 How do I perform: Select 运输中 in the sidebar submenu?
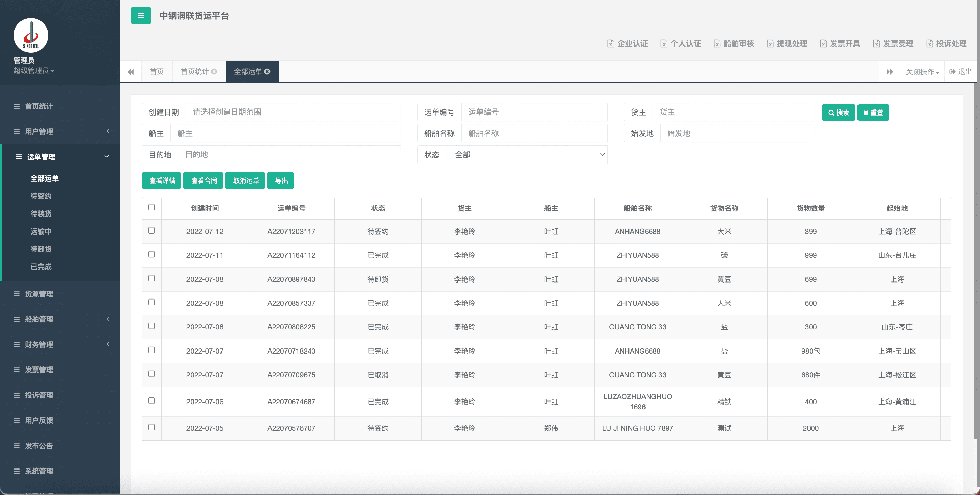41,232
